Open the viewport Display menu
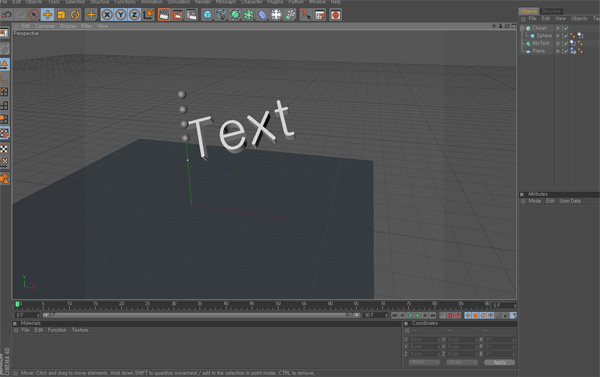 click(68, 26)
